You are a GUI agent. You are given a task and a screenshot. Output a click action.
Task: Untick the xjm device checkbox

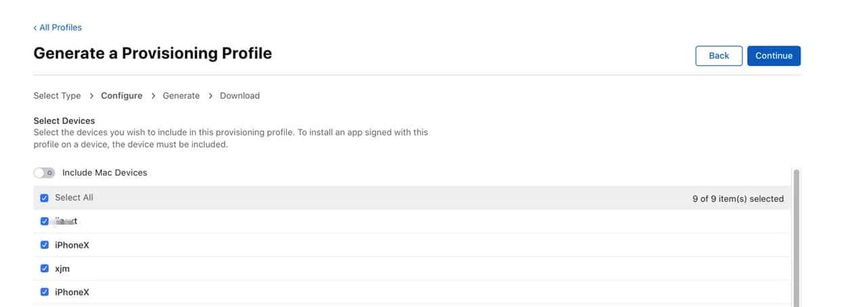point(45,268)
